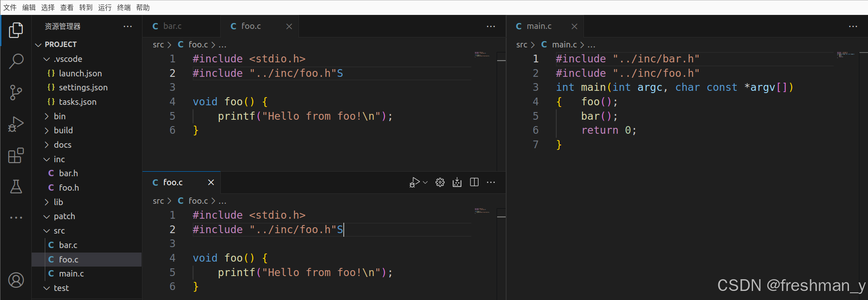Collapse the .vscode folder
Viewport: 868px width, 300px height.
click(x=86, y=59)
